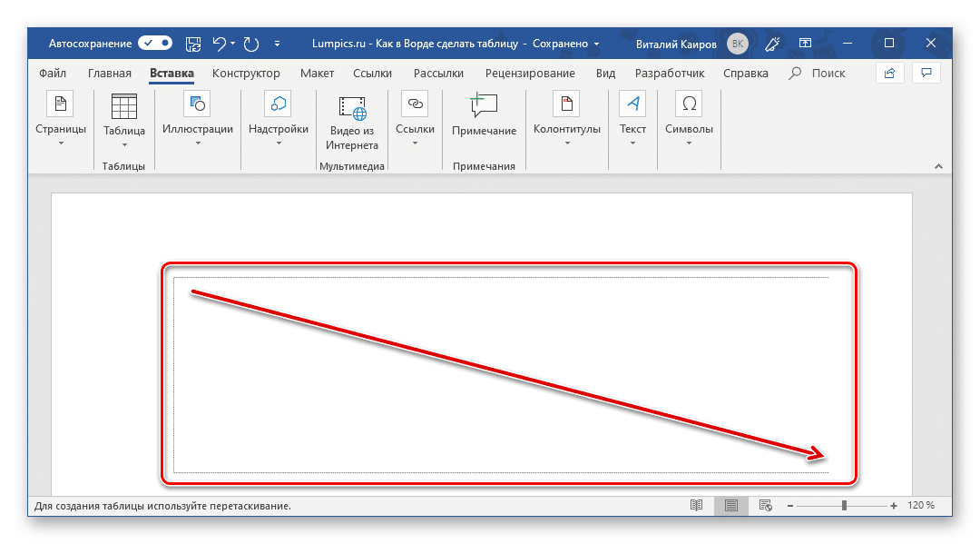This screenshot has height=544, width=980.
Task: Expand the Иллюстрации dropdown arrow
Action: [x=198, y=143]
